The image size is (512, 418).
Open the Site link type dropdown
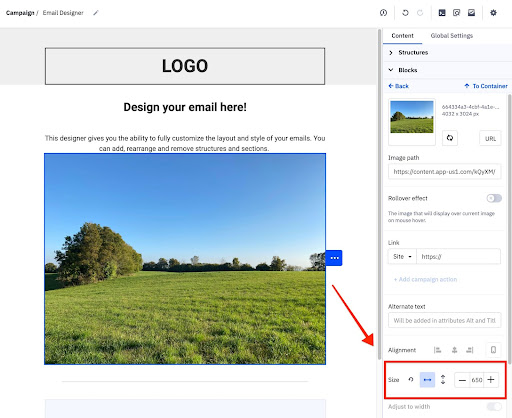click(x=402, y=257)
